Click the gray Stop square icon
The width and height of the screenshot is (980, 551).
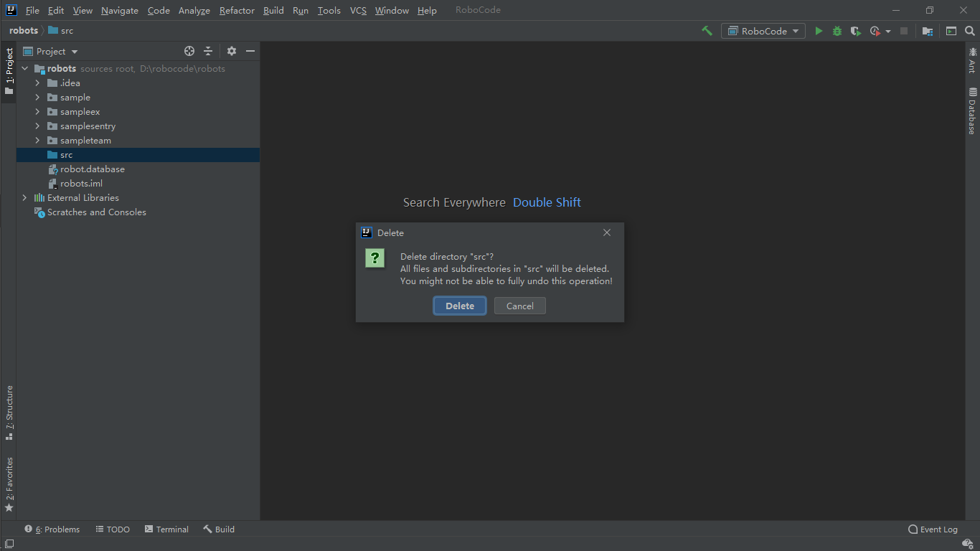click(x=904, y=31)
